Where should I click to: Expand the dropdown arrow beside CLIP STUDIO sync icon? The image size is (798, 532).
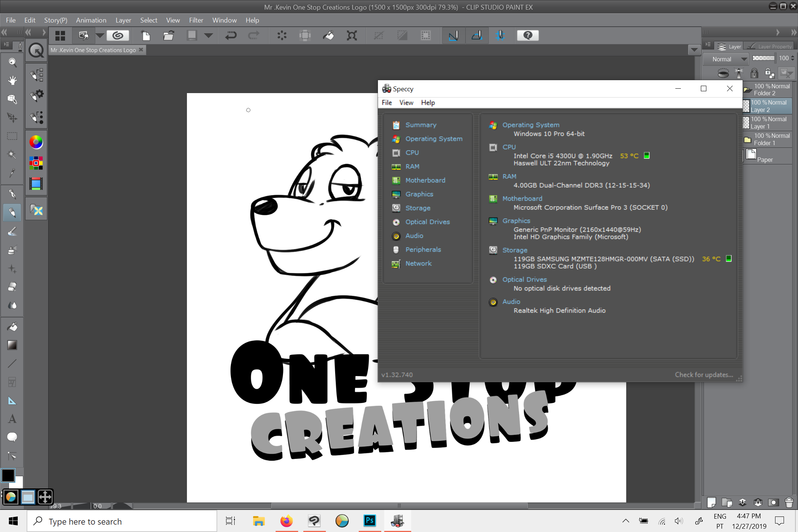coord(100,35)
